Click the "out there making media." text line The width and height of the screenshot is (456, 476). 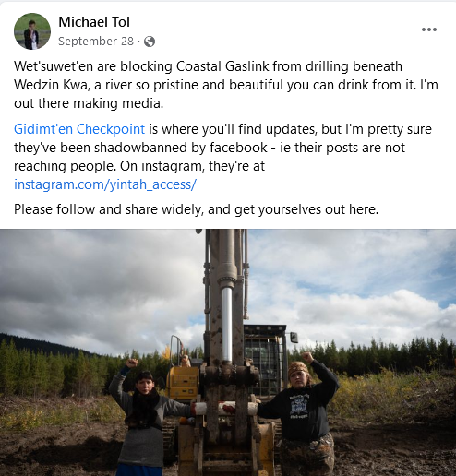[x=89, y=103]
